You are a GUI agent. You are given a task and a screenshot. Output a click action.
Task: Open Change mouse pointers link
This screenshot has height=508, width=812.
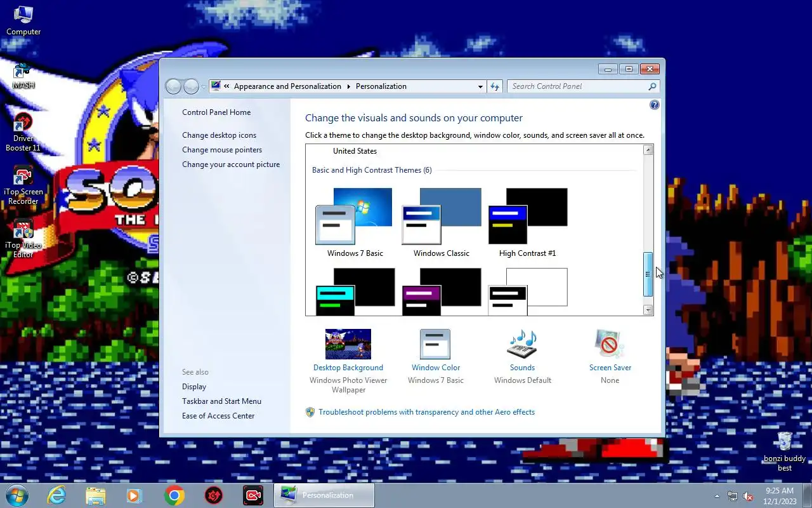(222, 150)
